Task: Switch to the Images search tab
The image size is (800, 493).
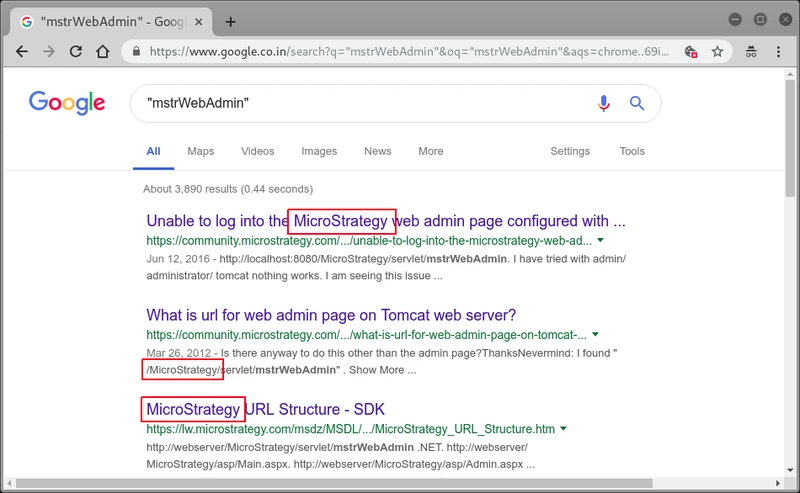Action: 319,151
